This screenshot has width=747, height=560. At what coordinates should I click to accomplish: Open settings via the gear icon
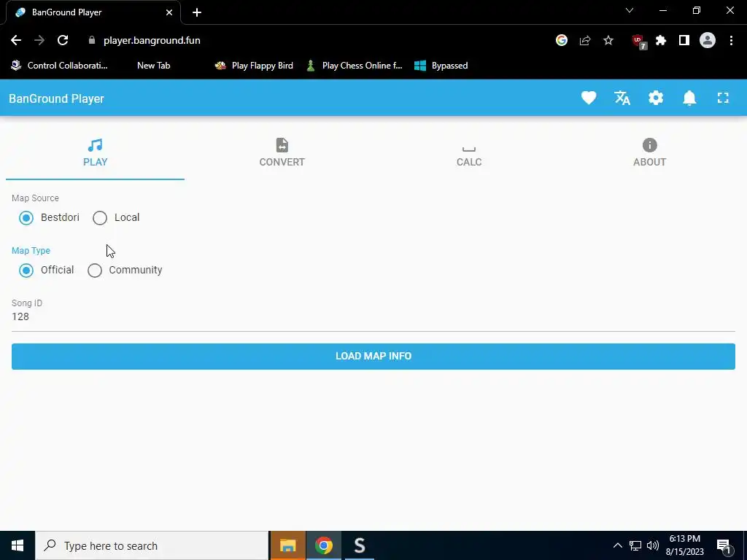coord(656,98)
